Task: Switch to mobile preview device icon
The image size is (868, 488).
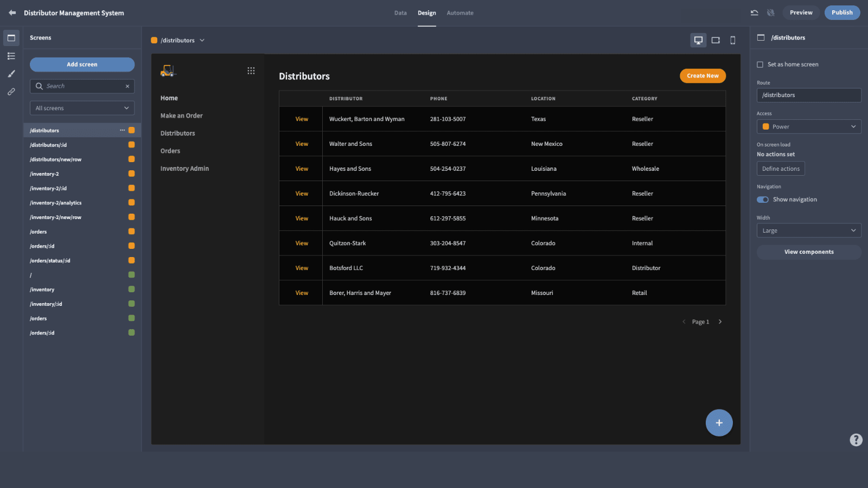Action: coord(733,40)
